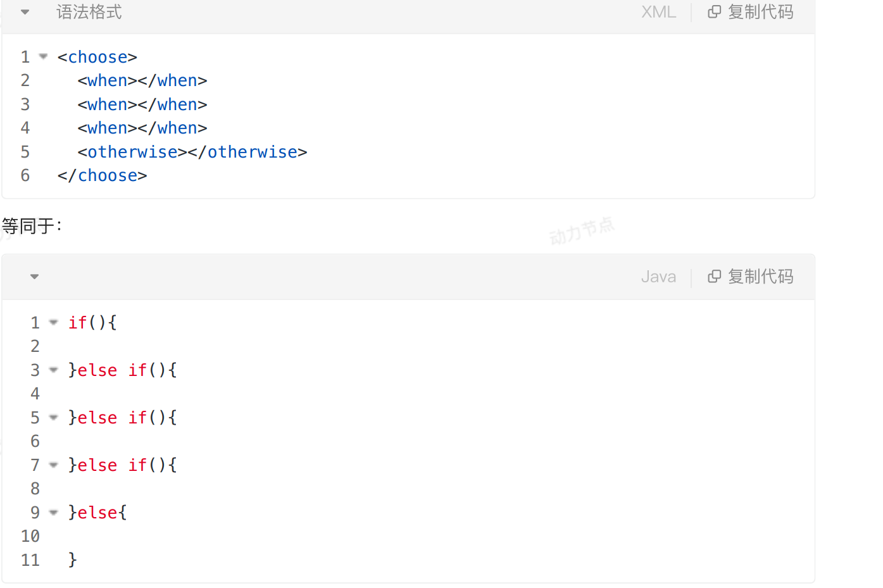Fold the if(){ block at Java line 1
The height and width of the screenshot is (588, 883).
[54, 323]
